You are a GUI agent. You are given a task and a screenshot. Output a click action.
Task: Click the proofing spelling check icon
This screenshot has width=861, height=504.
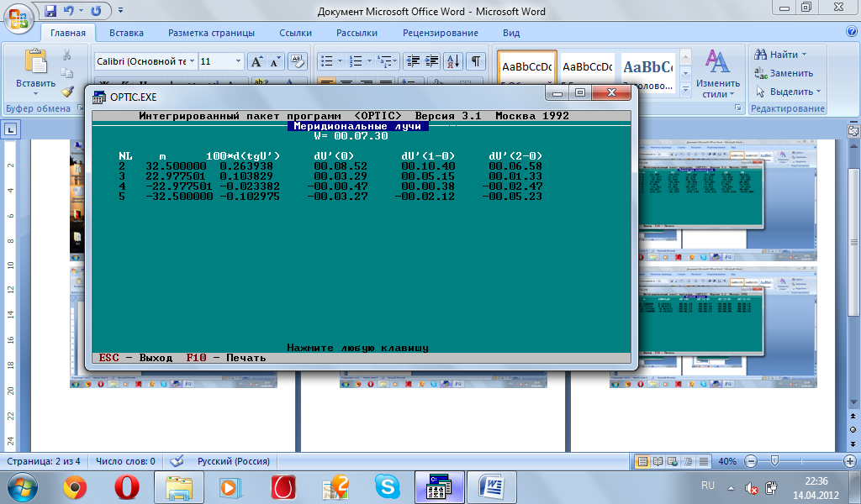177,461
